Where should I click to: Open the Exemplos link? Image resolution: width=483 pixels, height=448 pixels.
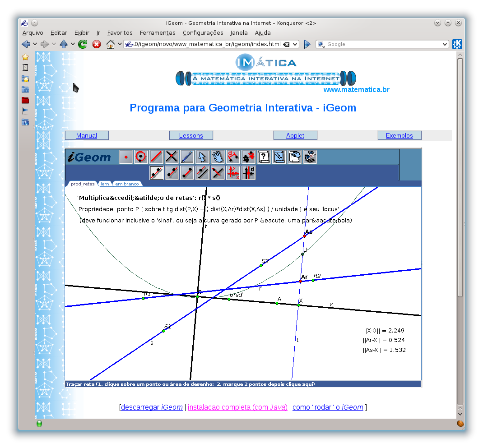[x=399, y=135]
